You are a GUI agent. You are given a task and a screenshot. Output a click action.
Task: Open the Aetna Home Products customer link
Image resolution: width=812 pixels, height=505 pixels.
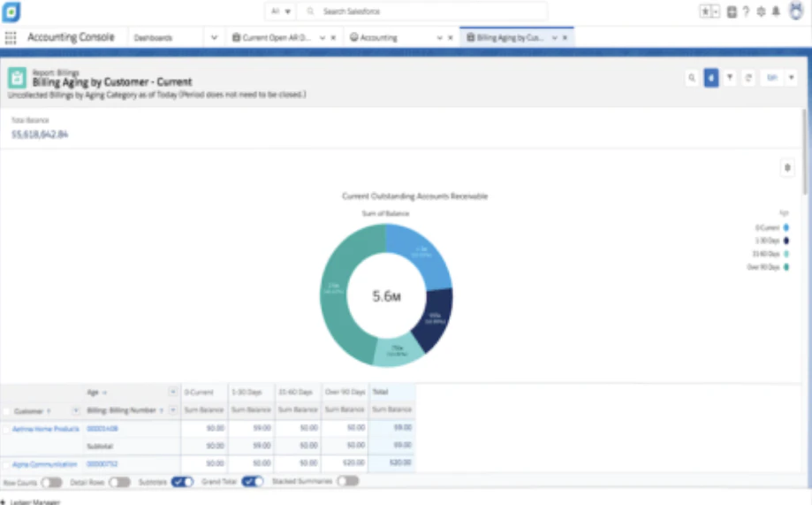(x=46, y=429)
